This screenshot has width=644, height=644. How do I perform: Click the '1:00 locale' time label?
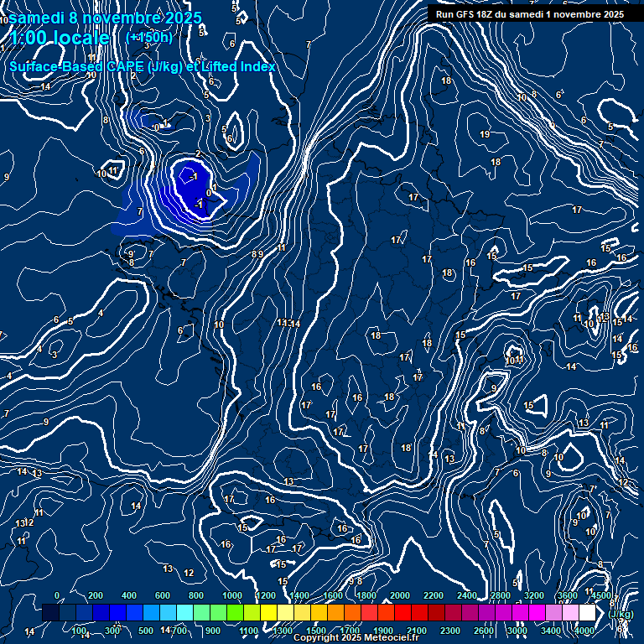click(x=60, y=38)
